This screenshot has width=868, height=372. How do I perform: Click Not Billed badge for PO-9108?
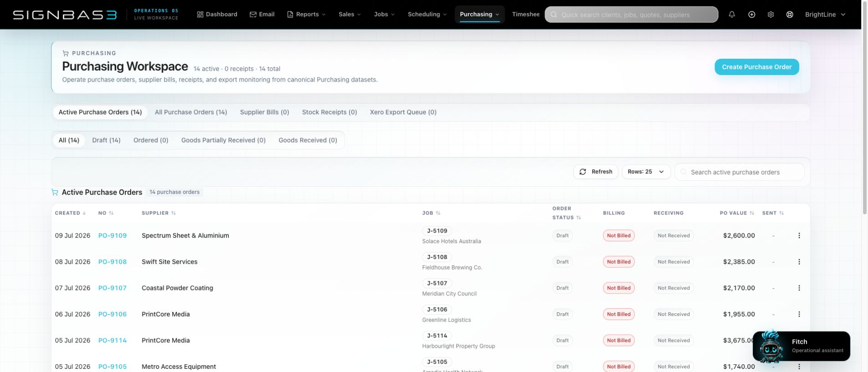pyautogui.click(x=619, y=262)
